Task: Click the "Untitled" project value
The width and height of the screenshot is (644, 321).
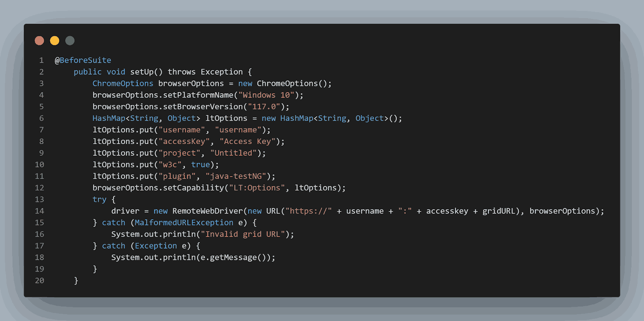Action: click(233, 153)
